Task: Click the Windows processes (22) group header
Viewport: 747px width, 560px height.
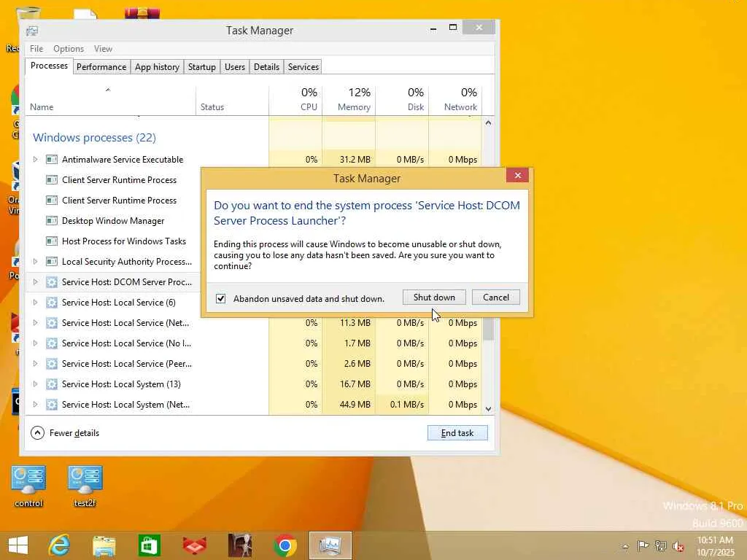Action: click(x=94, y=138)
